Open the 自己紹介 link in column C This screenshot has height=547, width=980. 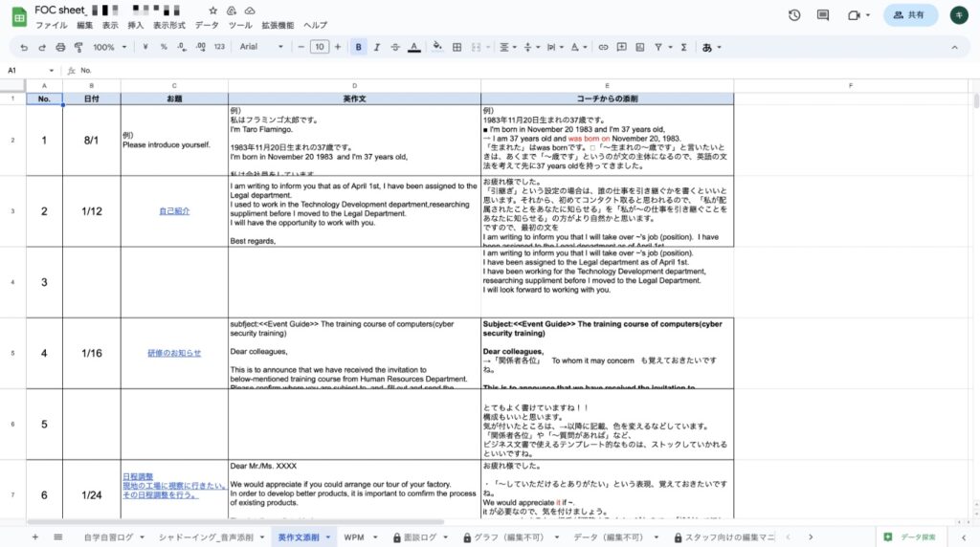(174, 211)
